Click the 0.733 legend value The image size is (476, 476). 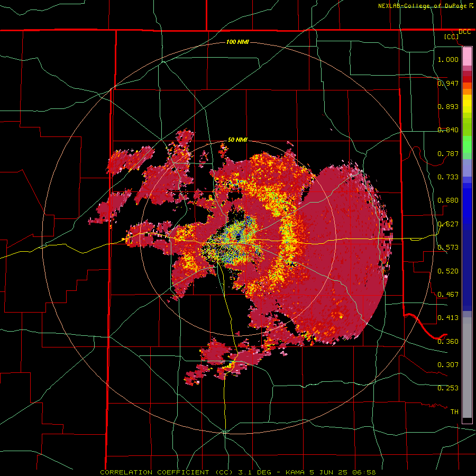pyautogui.click(x=448, y=177)
